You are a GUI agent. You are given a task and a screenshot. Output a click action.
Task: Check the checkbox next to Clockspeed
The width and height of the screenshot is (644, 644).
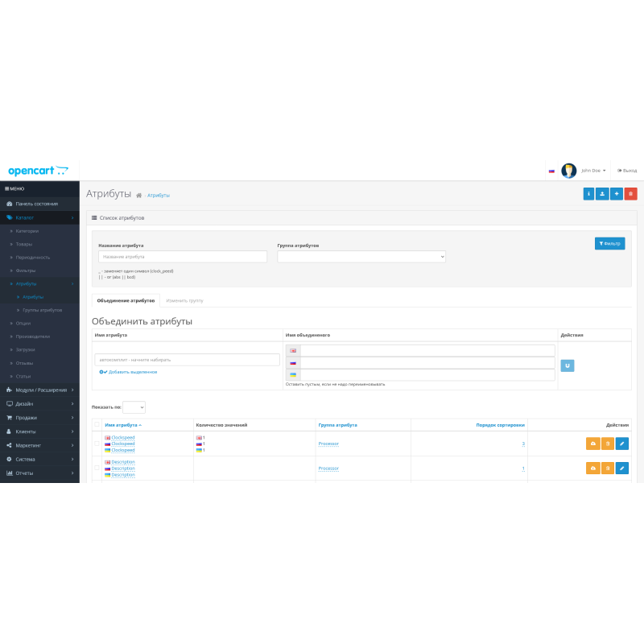tap(97, 442)
